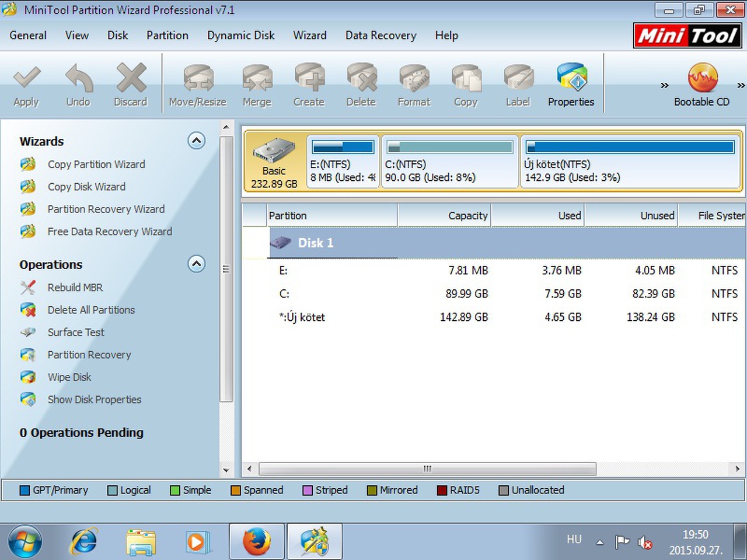747x560 pixels.
Task: Launch Copy Partition Wizard
Action: tap(96, 164)
